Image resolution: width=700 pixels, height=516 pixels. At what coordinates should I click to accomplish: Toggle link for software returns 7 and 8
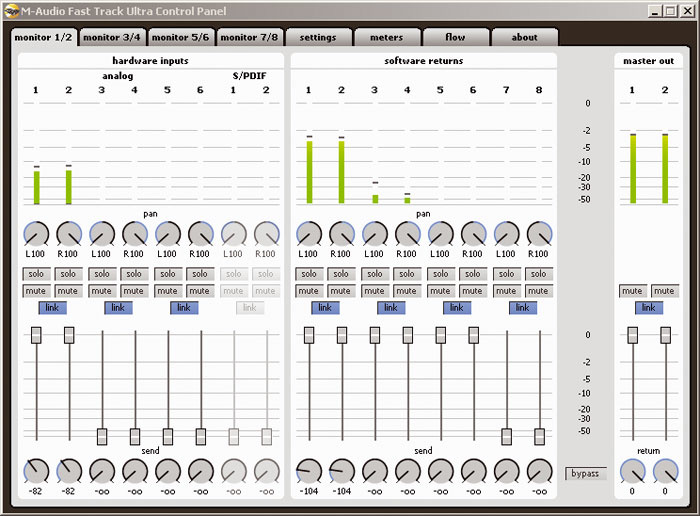pos(523,308)
